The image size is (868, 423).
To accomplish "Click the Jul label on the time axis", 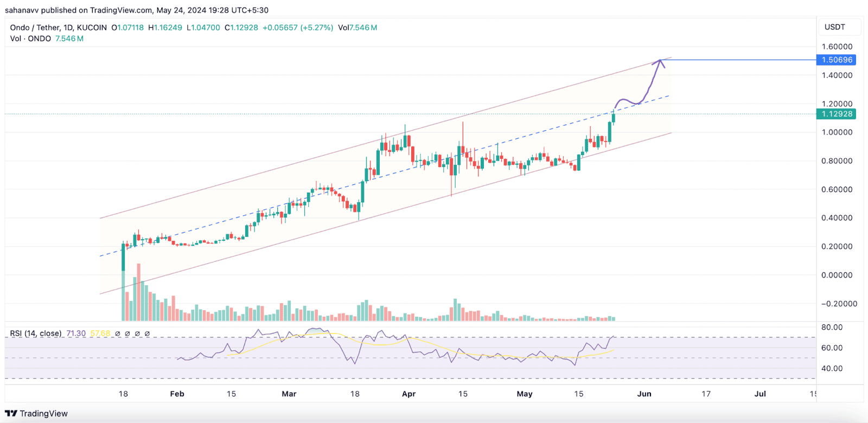I will click(x=760, y=394).
